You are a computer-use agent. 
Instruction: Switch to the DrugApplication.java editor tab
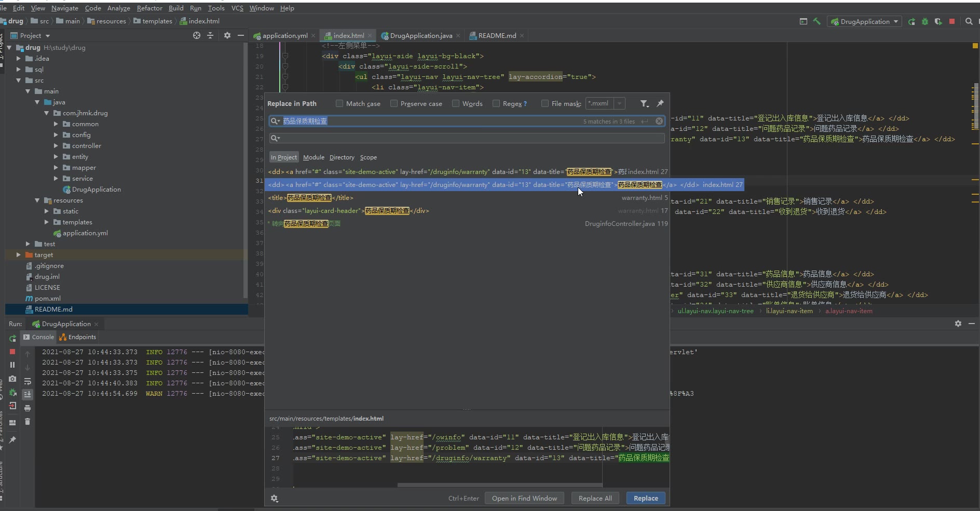pyautogui.click(x=420, y=36)
